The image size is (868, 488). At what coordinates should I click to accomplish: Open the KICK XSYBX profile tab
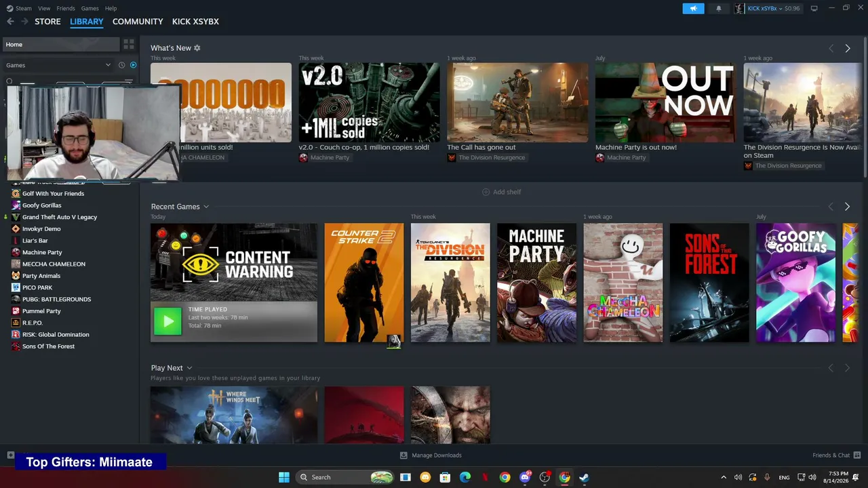(x=195, y=22)
